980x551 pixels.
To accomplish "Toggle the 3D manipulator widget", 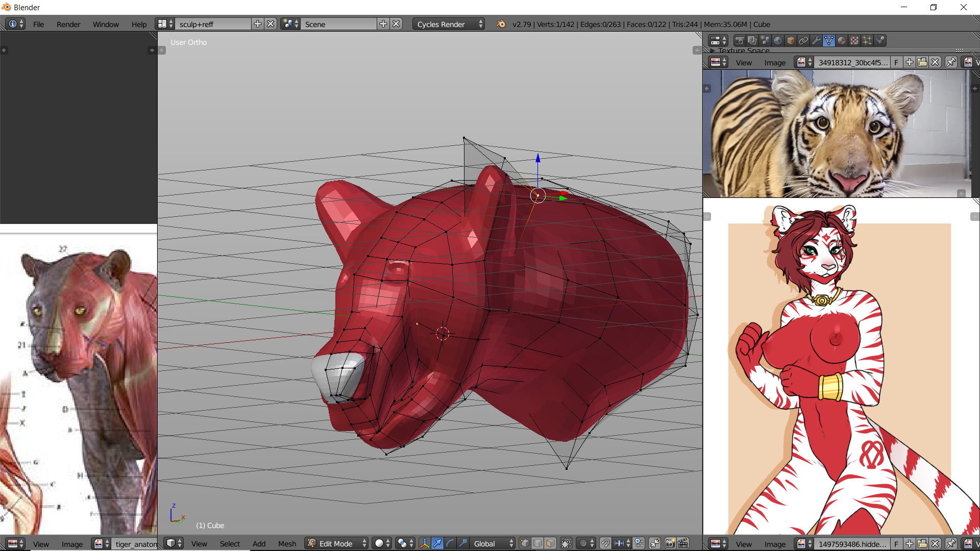I will tap(425, 543).
